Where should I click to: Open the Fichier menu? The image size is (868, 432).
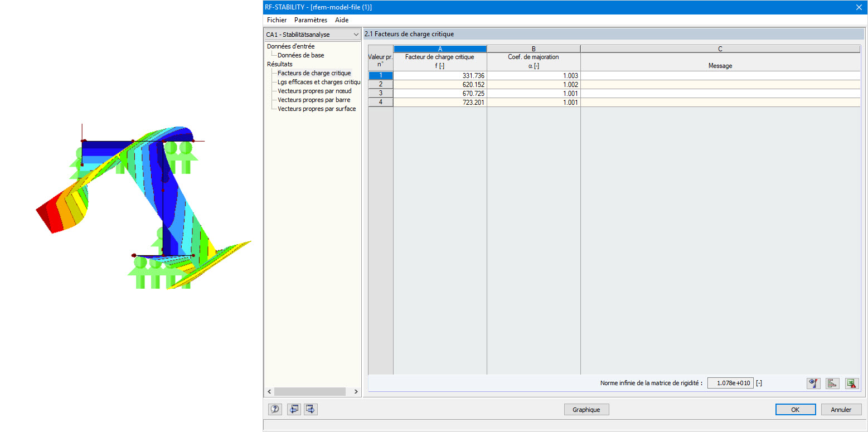coord(277,20)
